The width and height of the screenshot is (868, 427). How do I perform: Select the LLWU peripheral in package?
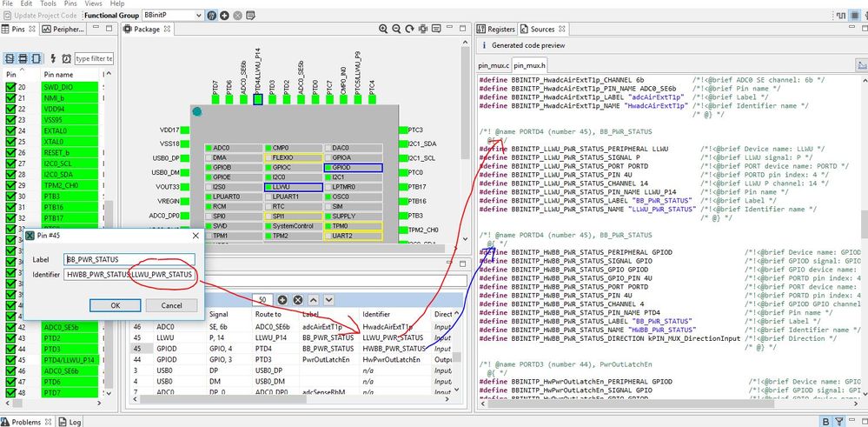tap(294, 187)
